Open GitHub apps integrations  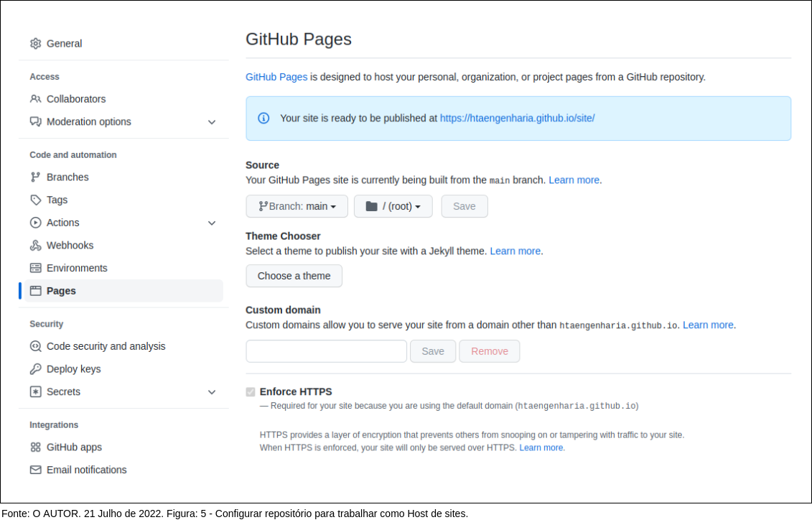pos(74,447)
